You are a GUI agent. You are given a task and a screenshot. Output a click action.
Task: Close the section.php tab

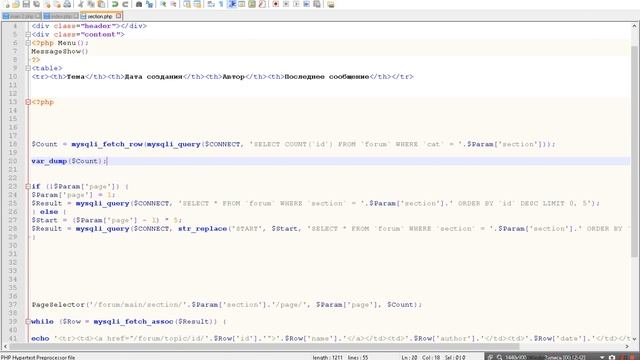pos(118,16)
